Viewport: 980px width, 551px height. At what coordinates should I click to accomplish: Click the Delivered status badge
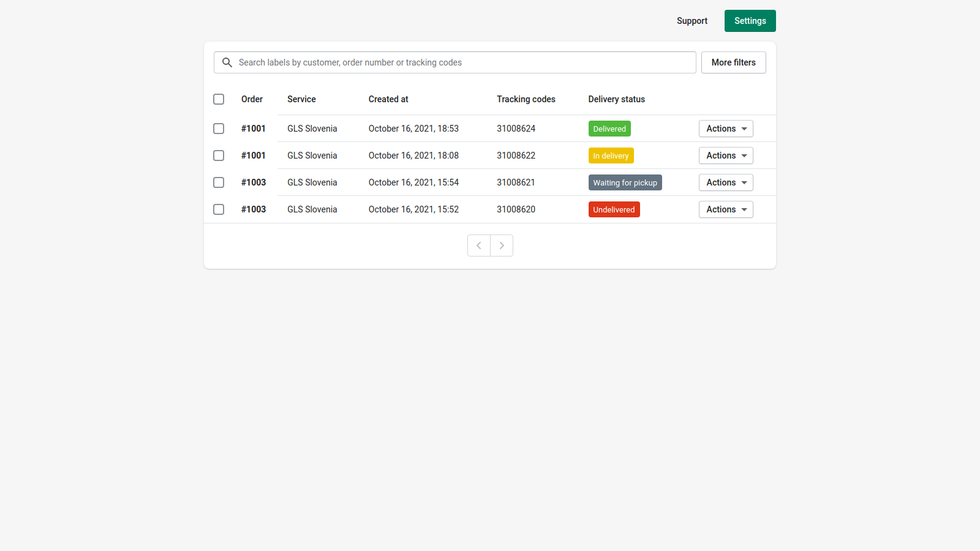pyautogui.click(x=609, y=129)
